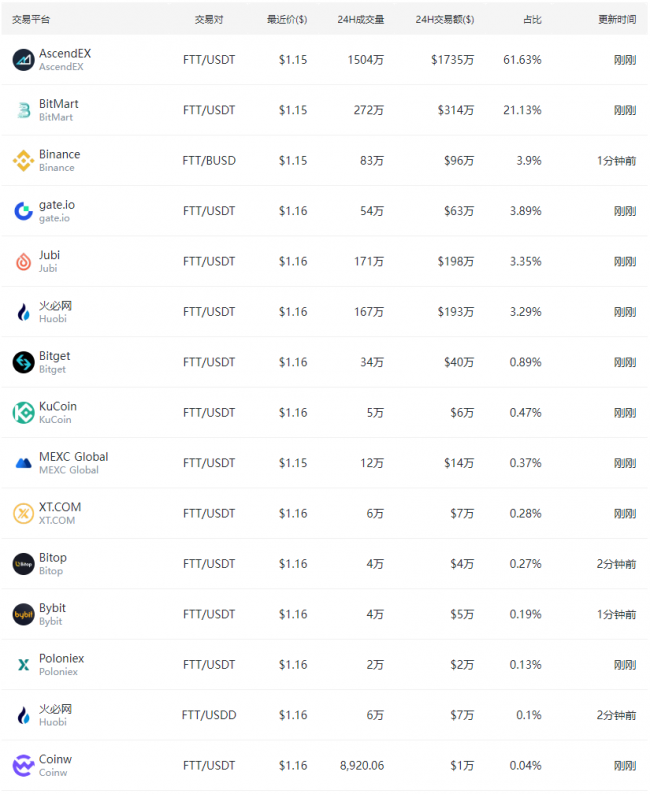Viewport: 650px width, 794px height.
Task: Select the Huobi FTT/USDT row name
Action: click(55, 306)
